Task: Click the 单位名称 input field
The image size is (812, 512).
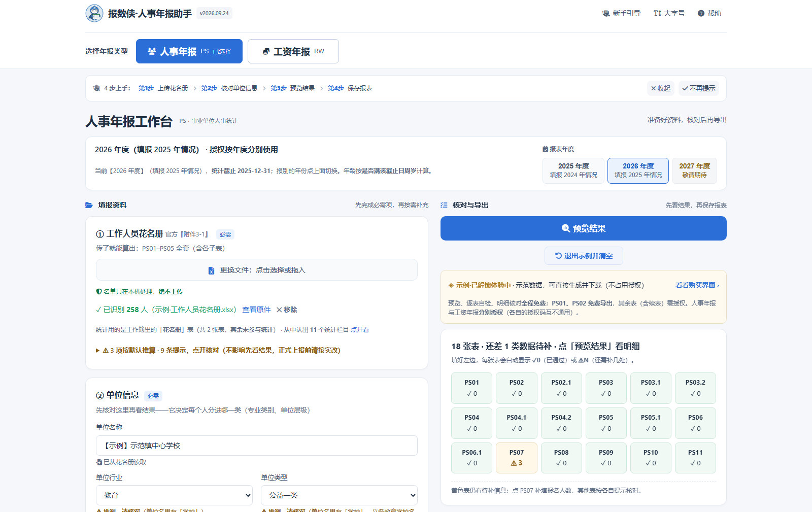Action: tap(257, 446)
